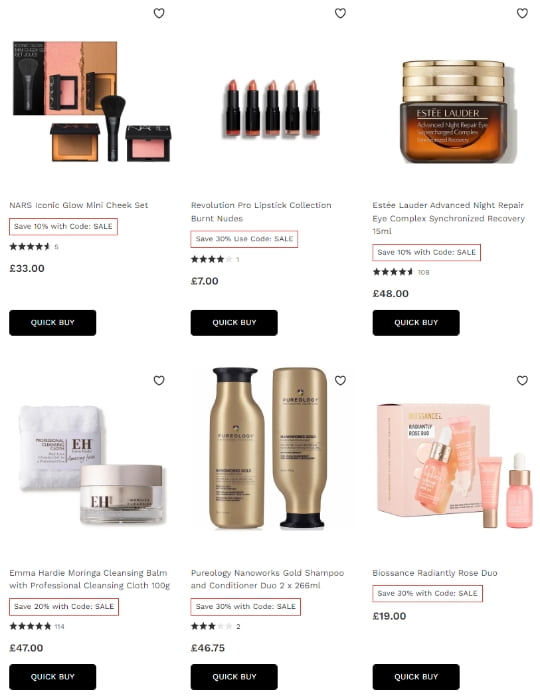540x700 pixels.
Task: Quick buy Estée Lauder Advanced Night Repair
Action: click(416, 323)
